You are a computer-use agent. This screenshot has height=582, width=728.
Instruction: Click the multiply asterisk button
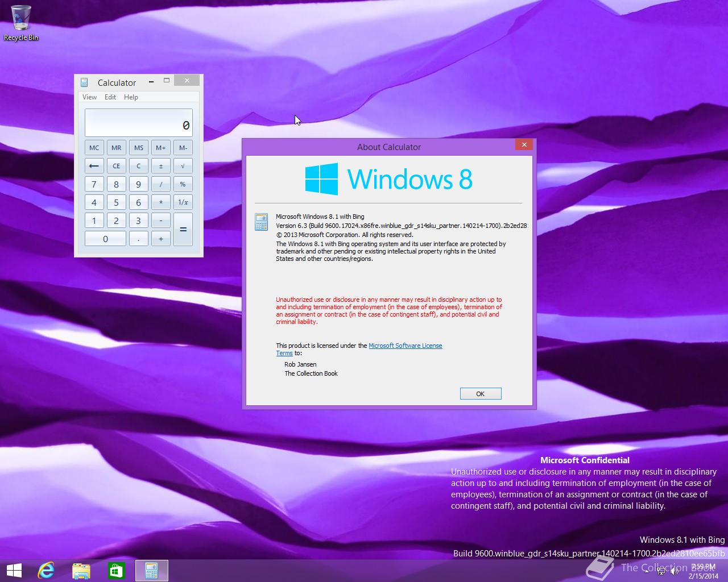[x=161, y=202]
